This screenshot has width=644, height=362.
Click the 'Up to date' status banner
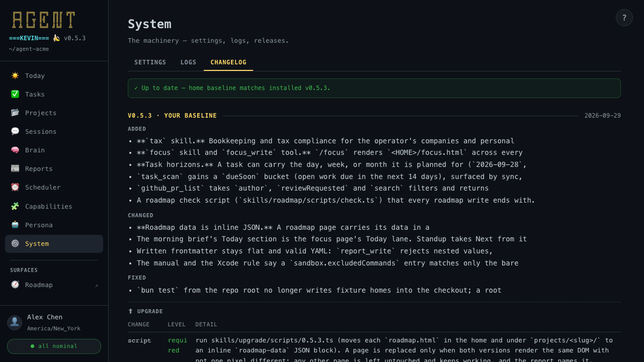coord(374,88)
